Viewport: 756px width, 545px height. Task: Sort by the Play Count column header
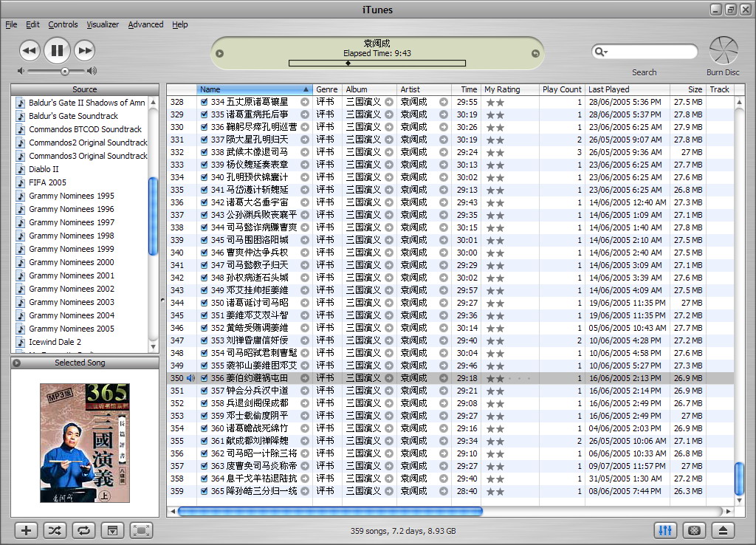coord(562,89)
